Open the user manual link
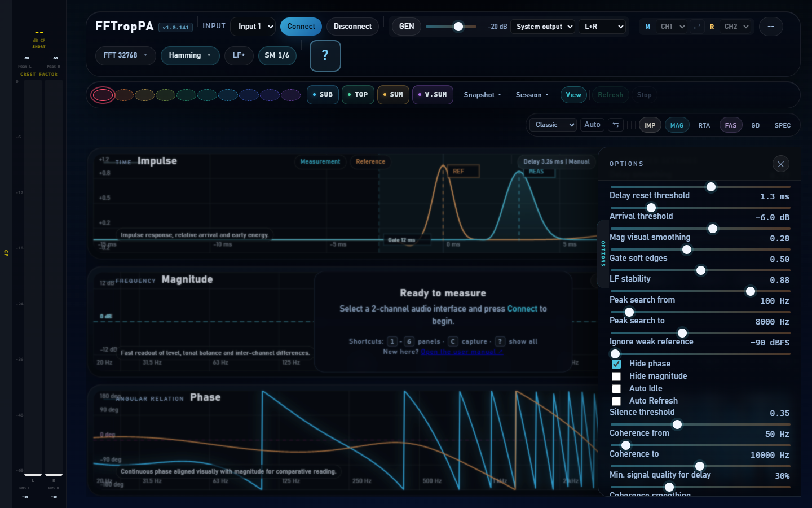 click(x=462, y=352)
